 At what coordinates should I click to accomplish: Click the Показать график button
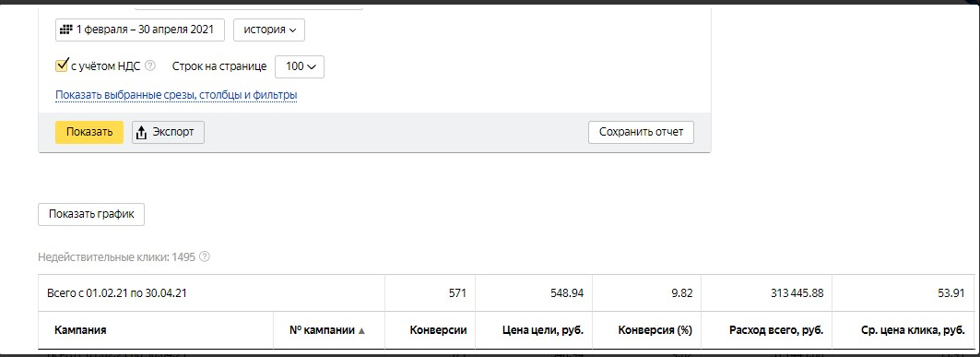[92, 214]
